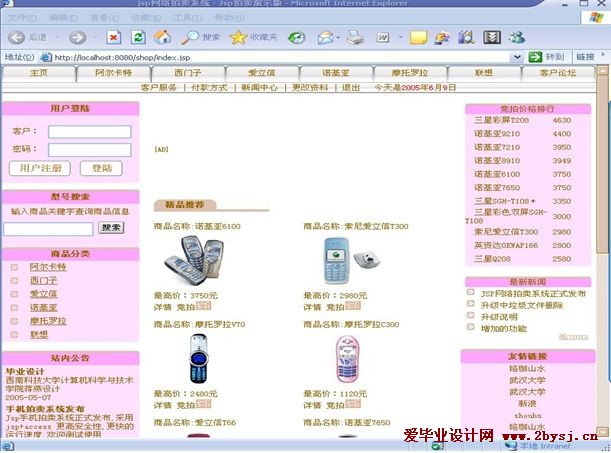Click the pink 摩托罗拉C300 phone image
The height and width of the screenshot is (453, 611).
[x=347, y=359]
